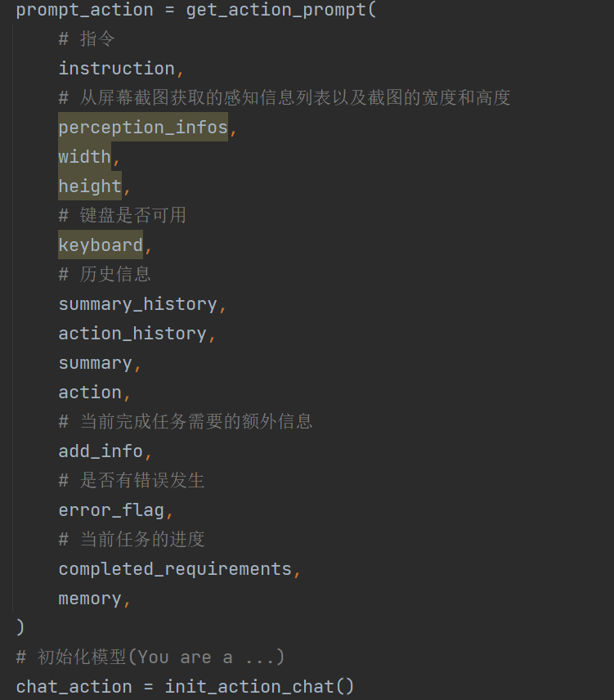Click the add_info argument
The image size is (614, 700).
(x=101, y=451)
